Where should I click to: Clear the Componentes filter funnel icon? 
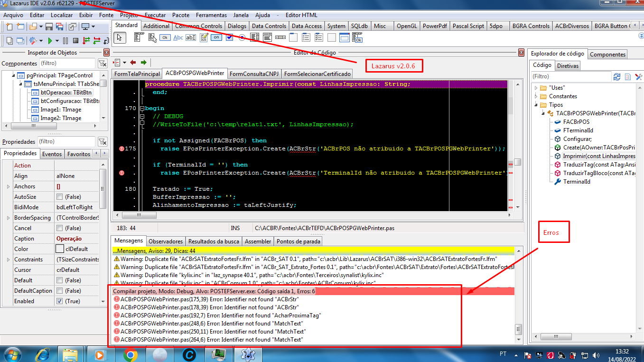[x=102, y=64]
